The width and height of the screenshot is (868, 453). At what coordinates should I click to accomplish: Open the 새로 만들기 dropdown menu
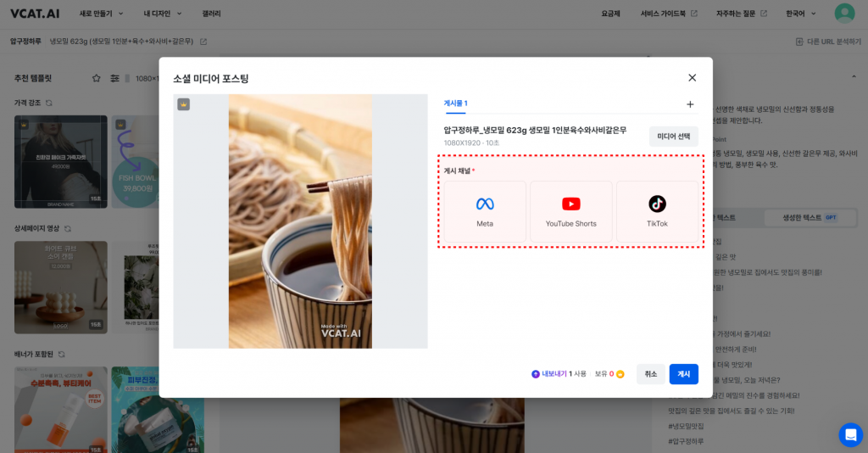click(x=101, y=14)
